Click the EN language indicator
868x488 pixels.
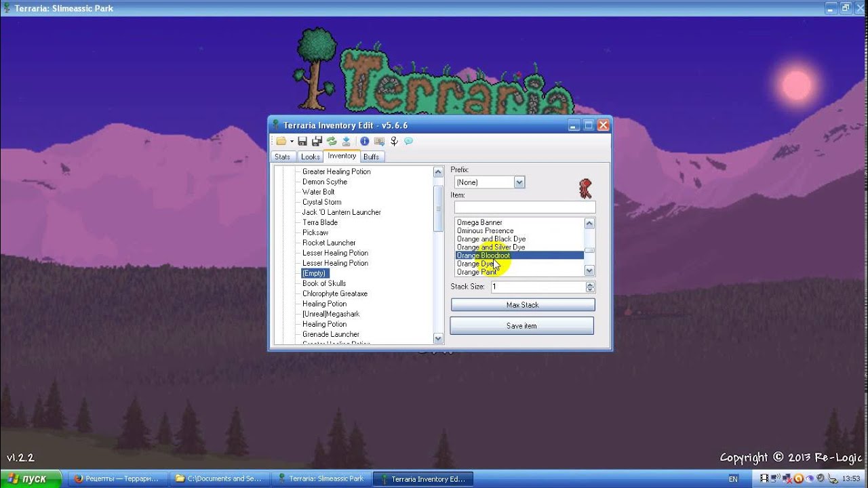pos(733,479)
